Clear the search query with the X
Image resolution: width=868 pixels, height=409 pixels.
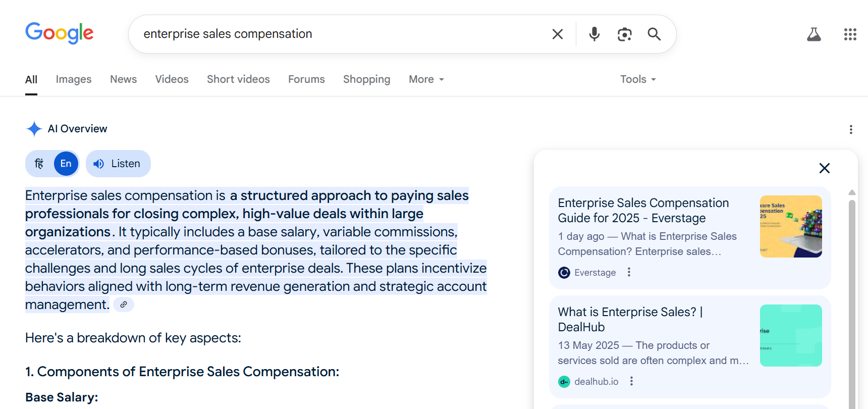pyautogui.click(x=558, y=34)
